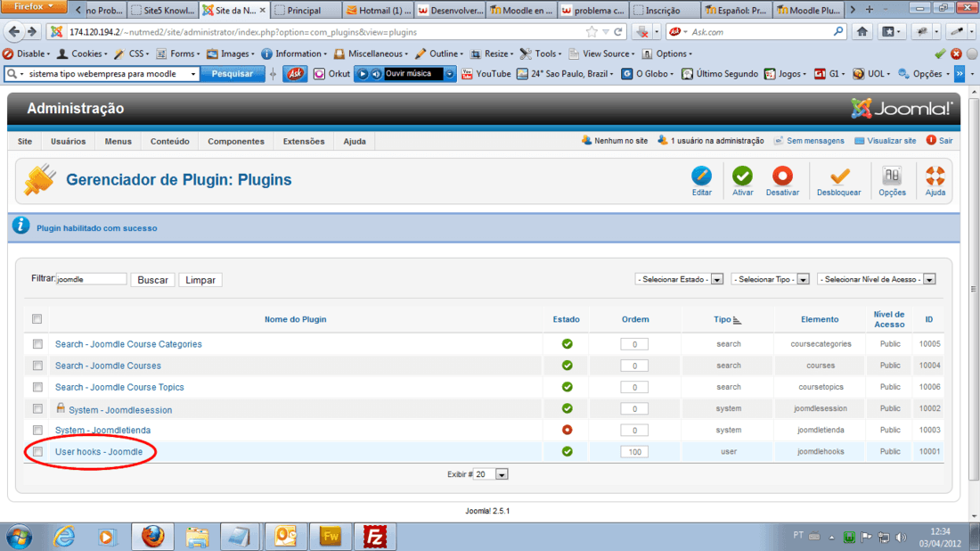
Task: Open the User hooks - Joomdle plugin link
Action: click(x=99, y=451)
